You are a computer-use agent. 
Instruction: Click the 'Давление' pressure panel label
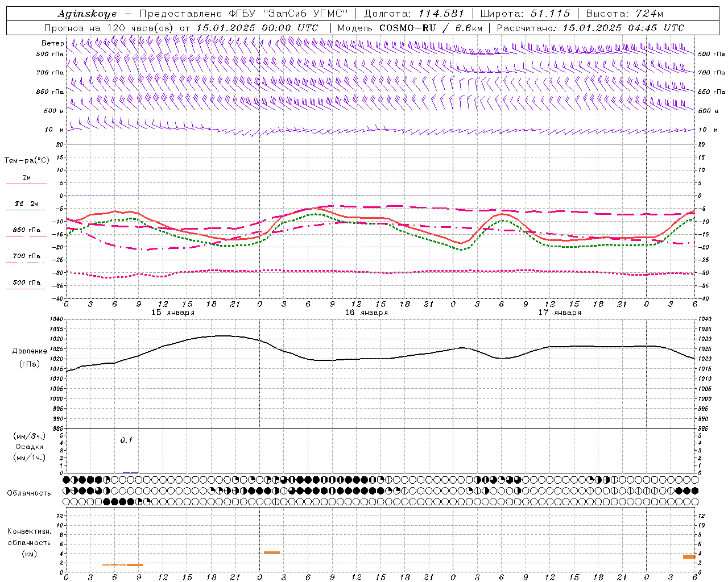(30, 351)
